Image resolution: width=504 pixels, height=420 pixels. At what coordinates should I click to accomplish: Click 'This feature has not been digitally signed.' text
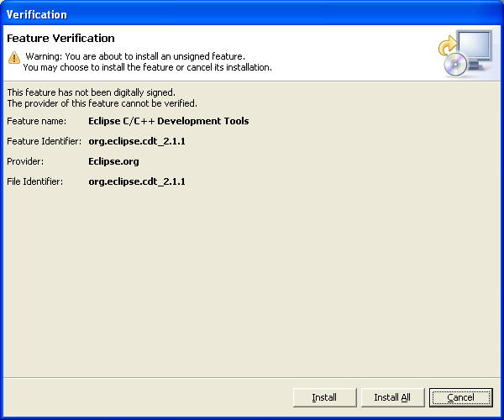(x=92, y=92)
